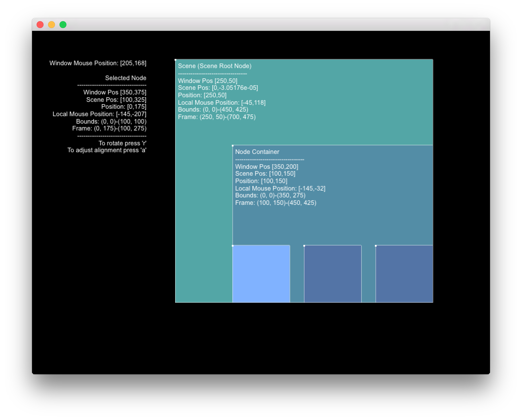The height and width of the screenshot is (420, 522).
Task: Select the middle dark blue child node square
Action: [333, 274]
